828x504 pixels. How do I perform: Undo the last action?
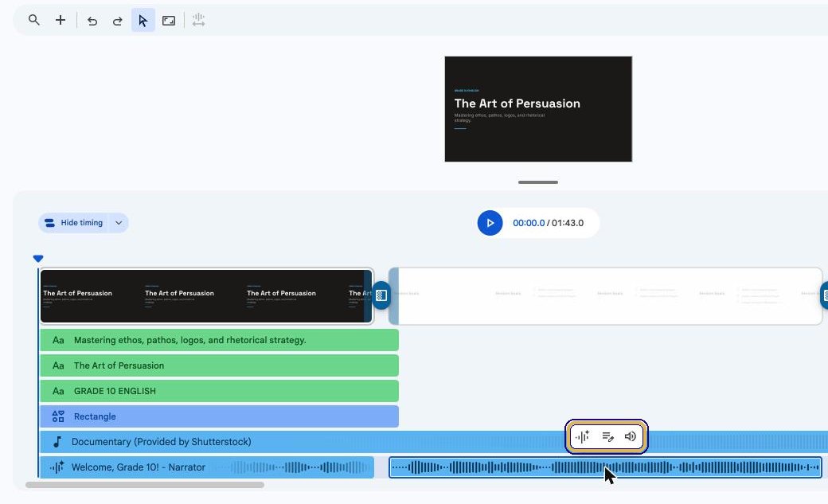[92, 21]
